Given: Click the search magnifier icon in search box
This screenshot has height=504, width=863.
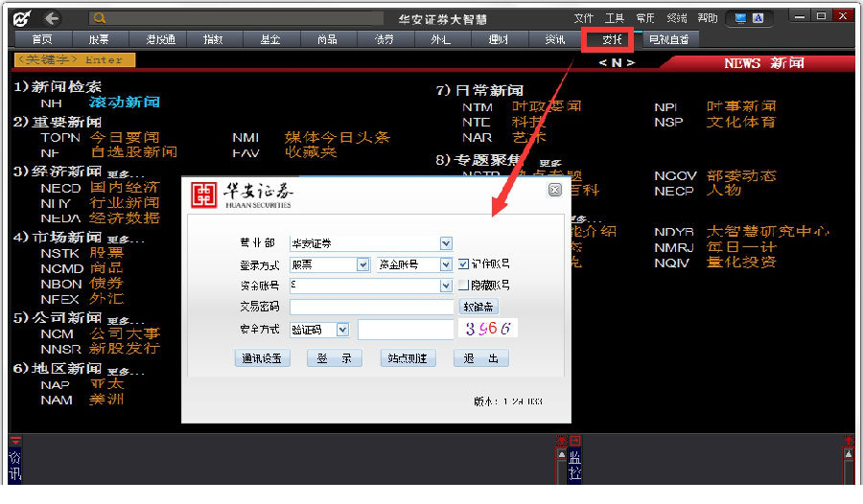Looking at the screenshot, I should tap(100, 18).
